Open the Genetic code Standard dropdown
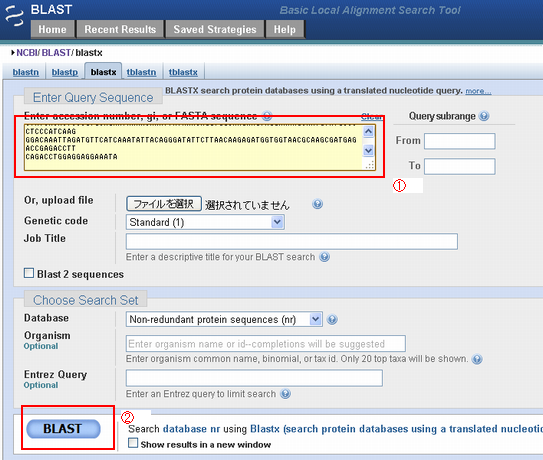The image size is (543, 460). coord(205,222)
